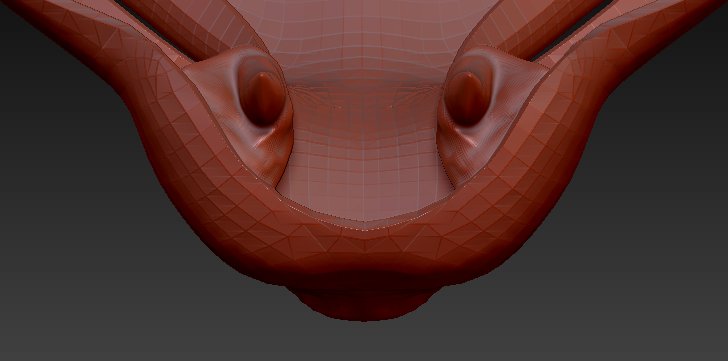
Task: Click the left eyeball on the model
Action: (263, 97)
